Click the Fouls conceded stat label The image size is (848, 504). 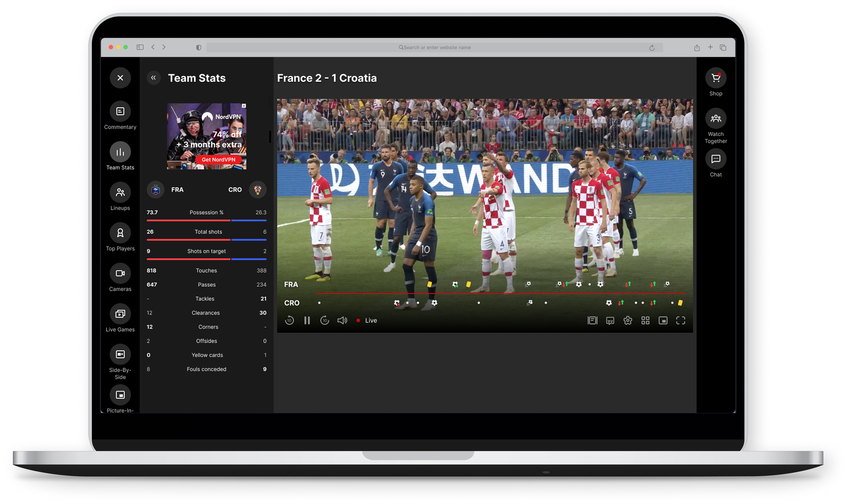207,369
